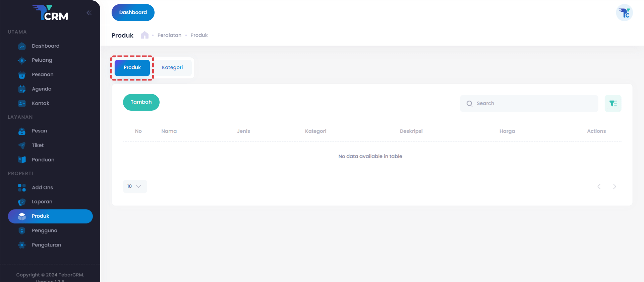
Task: Go to the previous table page
Action: [599, 186]
